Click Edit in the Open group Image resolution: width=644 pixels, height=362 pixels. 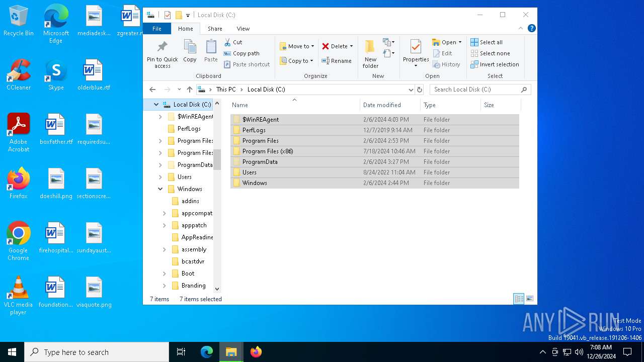(x=442, y=53)
